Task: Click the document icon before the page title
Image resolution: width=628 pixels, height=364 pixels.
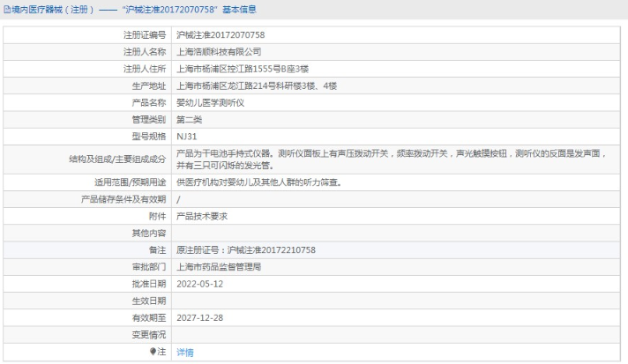Action: [x=7, y=10]
